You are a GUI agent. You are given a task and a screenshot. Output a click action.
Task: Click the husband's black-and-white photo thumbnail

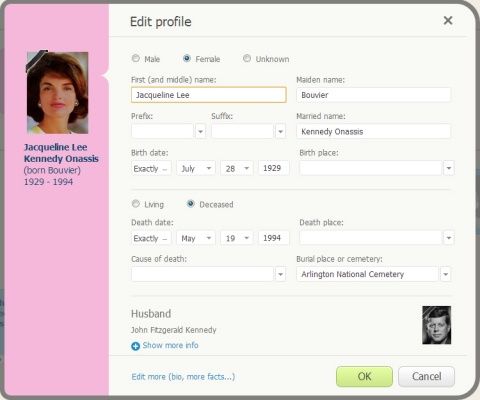tap(437, 325)
